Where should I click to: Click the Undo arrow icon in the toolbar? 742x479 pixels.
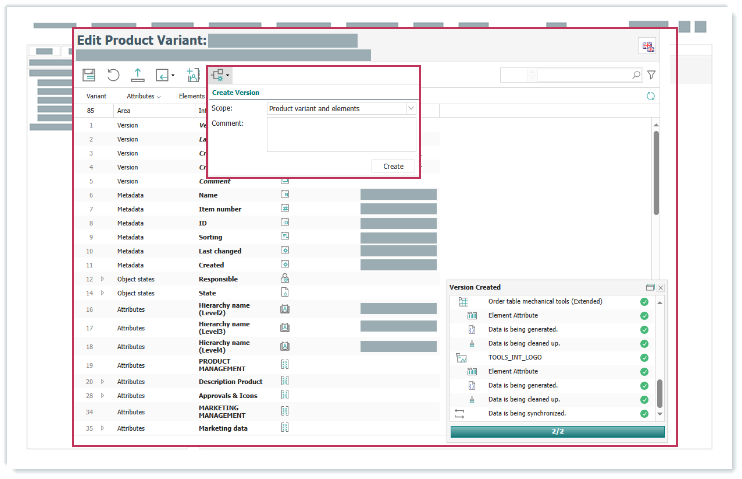[113, 75]
